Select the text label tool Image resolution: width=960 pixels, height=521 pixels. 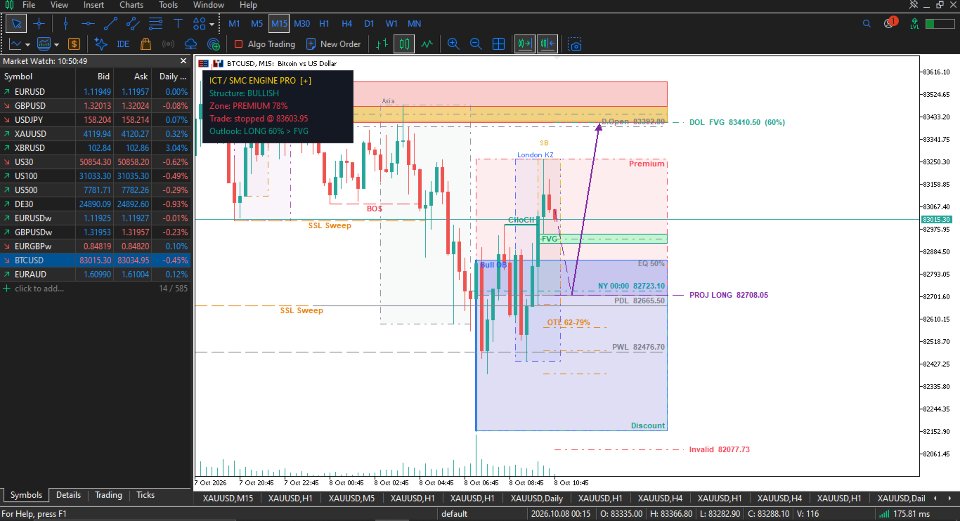(x=178, y=24)
